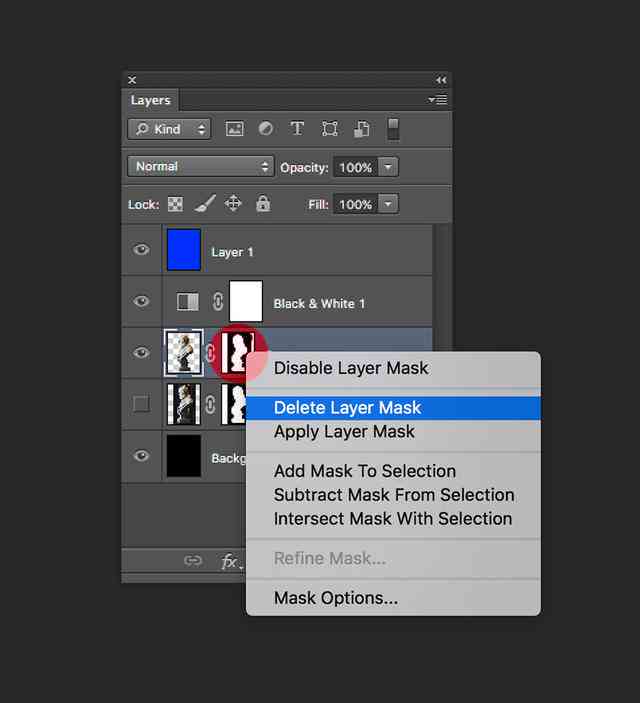The image size is (640, 703).
Task: Filter by smart objects icon
Action: coord(361,129)
